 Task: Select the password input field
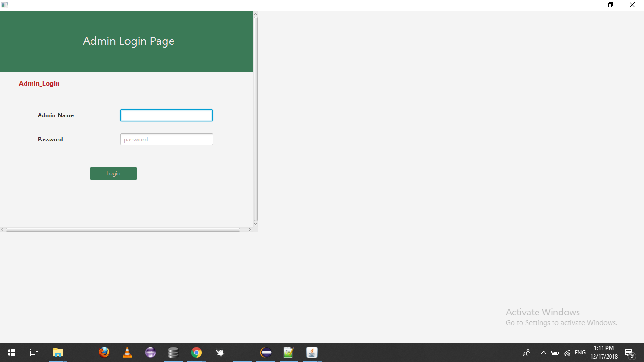pos(166,139)
